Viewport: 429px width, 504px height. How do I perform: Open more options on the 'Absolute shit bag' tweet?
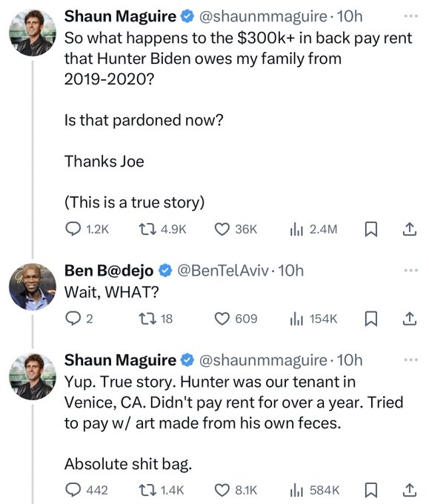(x=411, y=359)
